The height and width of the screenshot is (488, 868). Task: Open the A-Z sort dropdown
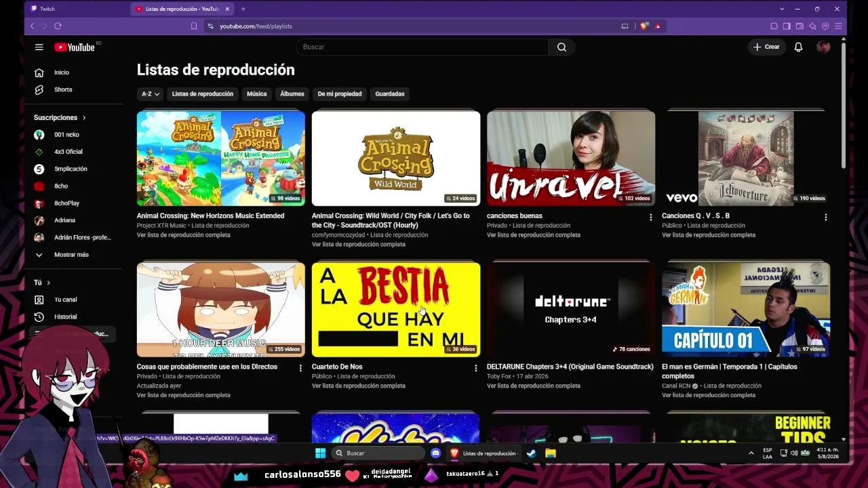pyautogui.click(x=150, y=94)
